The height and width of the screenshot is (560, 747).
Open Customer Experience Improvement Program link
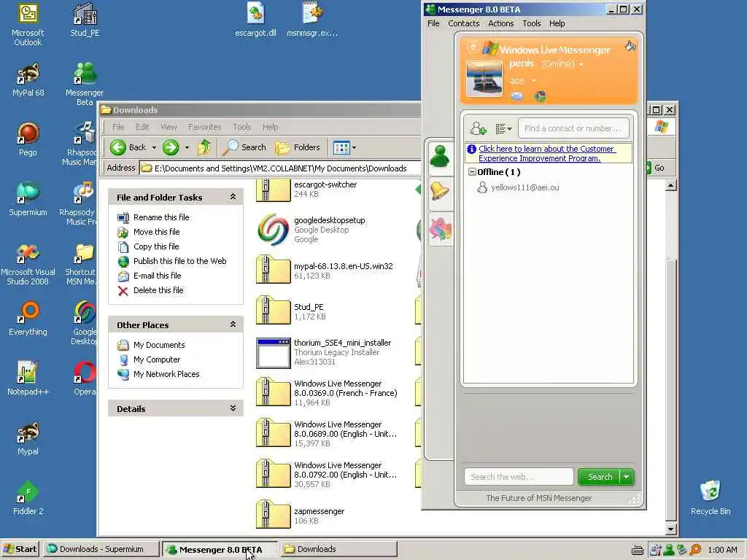[x=546, y=153]
